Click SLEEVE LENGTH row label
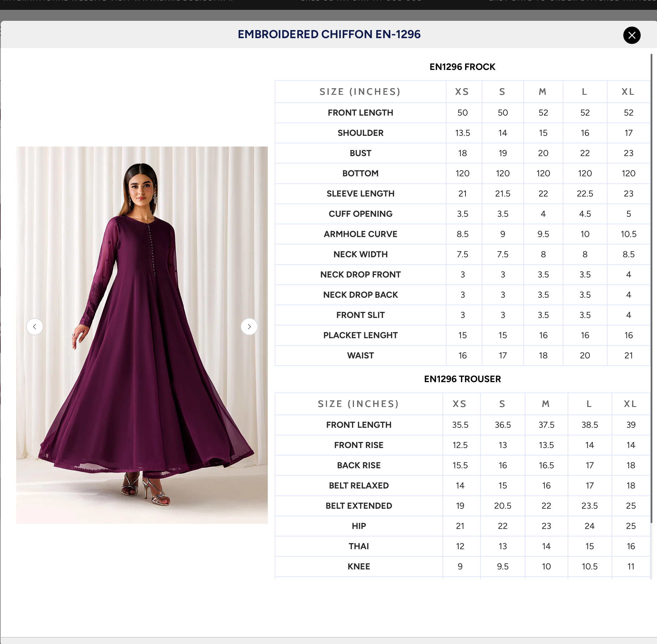 click(360, 194)
